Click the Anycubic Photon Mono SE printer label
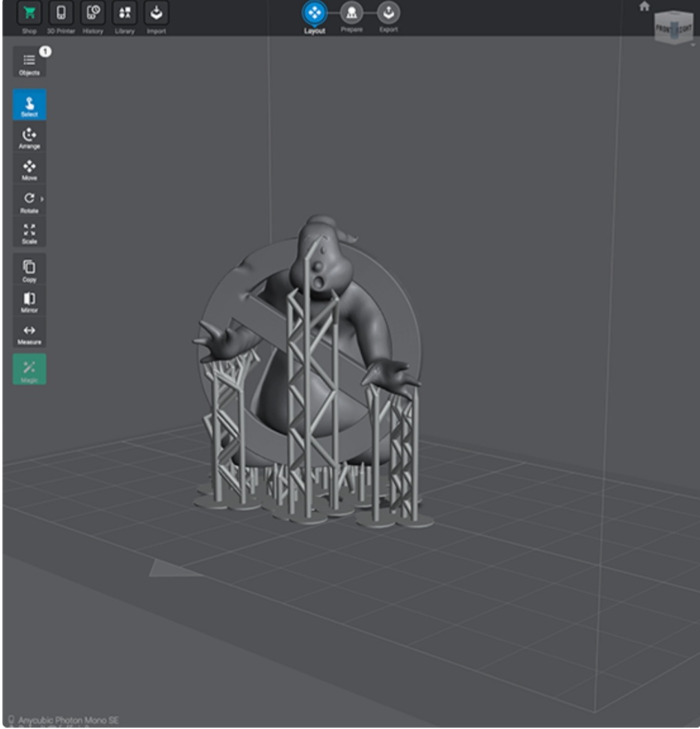 tap(68, 720)
